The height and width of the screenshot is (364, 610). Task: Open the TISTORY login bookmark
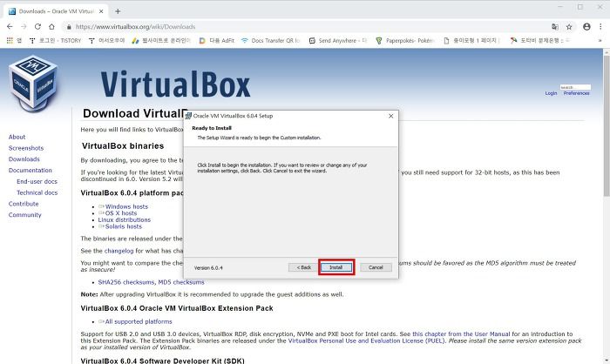click(x=56, y=40)
